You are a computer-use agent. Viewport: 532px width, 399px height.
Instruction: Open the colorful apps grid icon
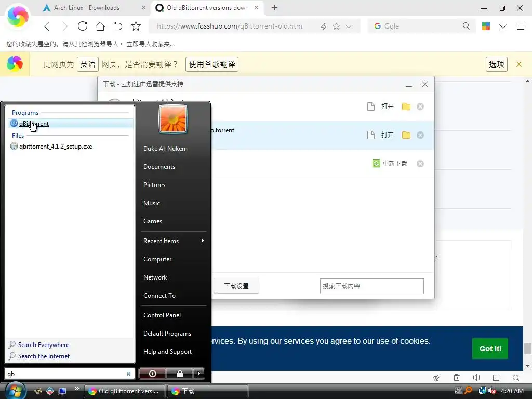(x=486, y=26)
